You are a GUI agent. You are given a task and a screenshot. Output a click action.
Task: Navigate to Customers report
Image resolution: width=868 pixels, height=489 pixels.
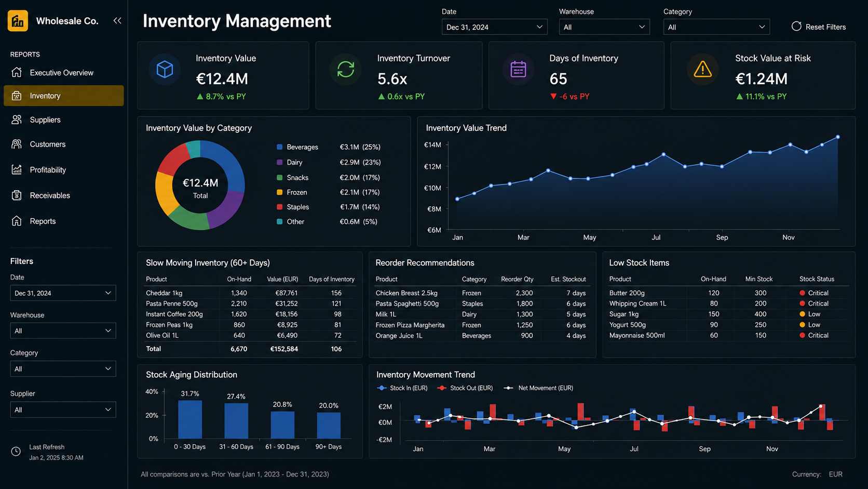point(63,144)
